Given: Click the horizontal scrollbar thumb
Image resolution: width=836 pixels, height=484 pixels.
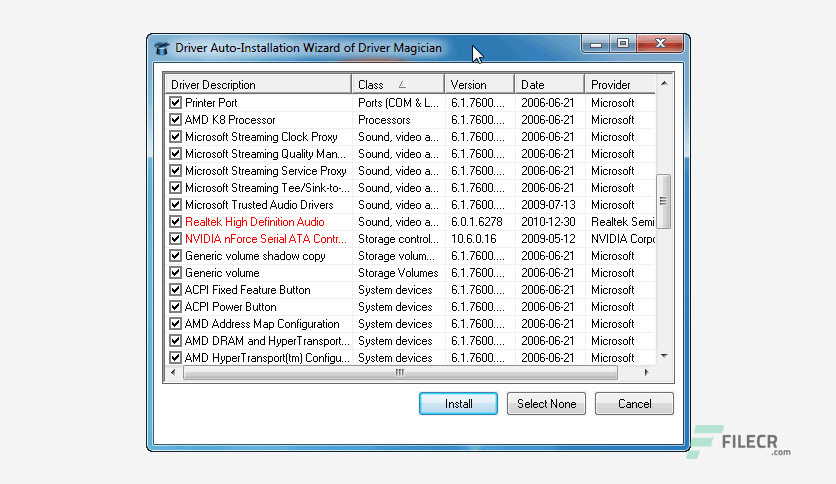Looking at the screenshot, I should tap(400, 373).
